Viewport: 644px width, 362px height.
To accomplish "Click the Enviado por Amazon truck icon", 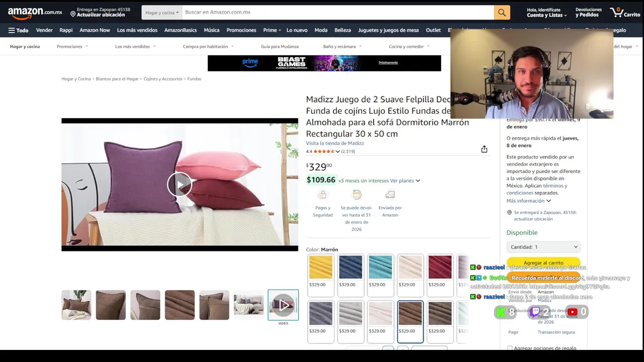I will [390, 195].
